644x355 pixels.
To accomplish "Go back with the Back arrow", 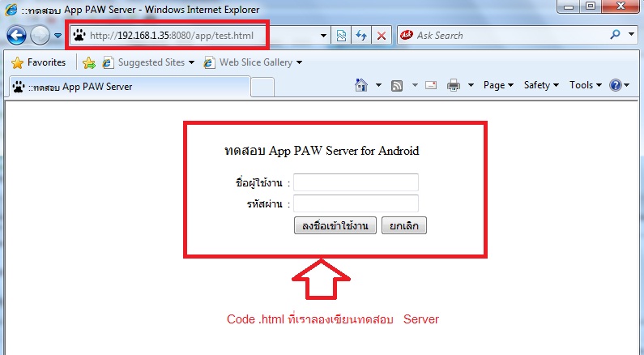I will click(x=16, y=36).
